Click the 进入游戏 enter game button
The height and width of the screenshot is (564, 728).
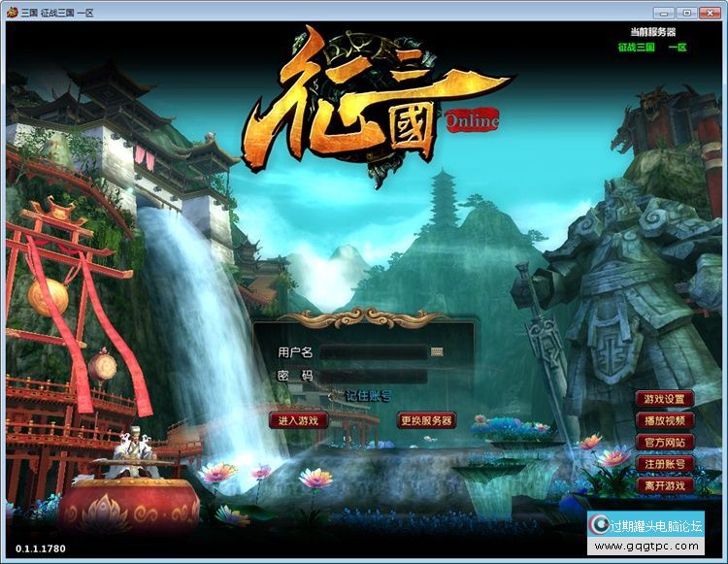pyautogui.click(x=299, y=420)
